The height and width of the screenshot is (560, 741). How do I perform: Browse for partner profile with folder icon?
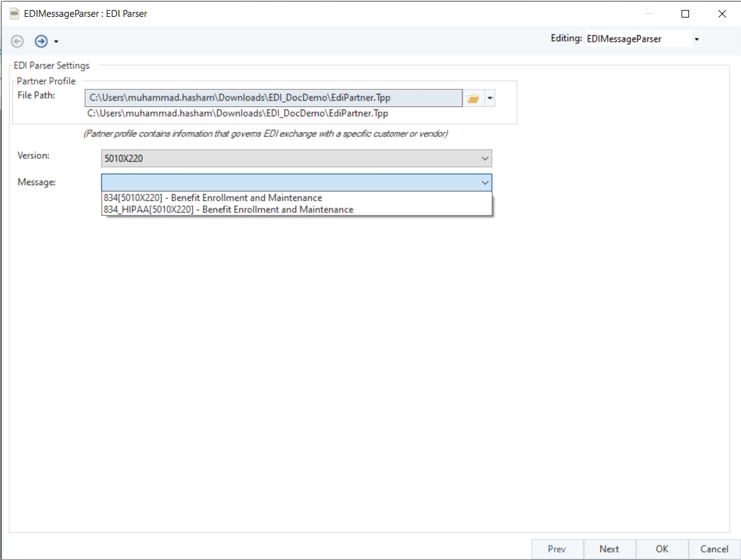pyautogui.click(x=473, y=98)
